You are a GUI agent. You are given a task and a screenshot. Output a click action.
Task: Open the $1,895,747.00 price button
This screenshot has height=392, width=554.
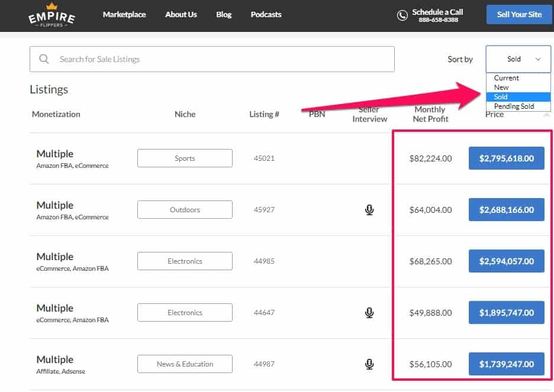(x=506, y=313)
